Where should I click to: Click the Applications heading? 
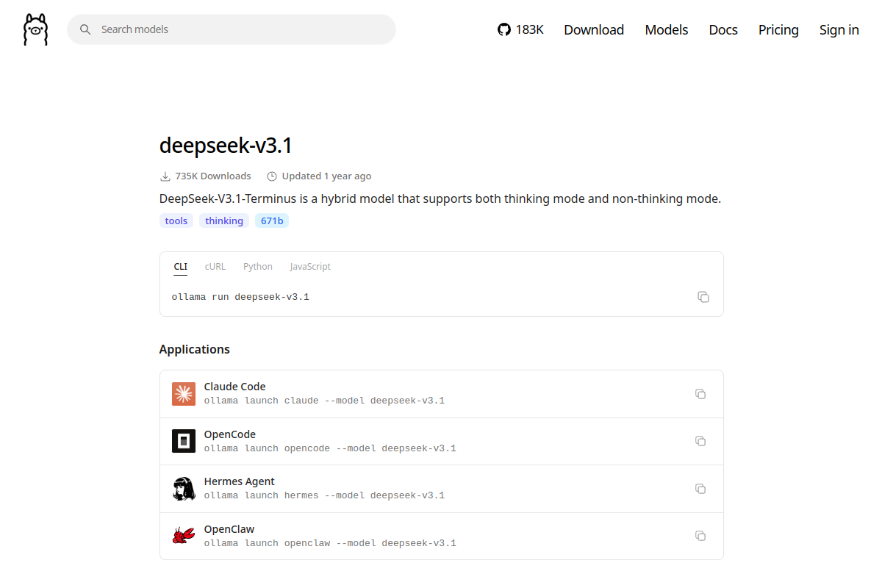click(x=195, y=350)
